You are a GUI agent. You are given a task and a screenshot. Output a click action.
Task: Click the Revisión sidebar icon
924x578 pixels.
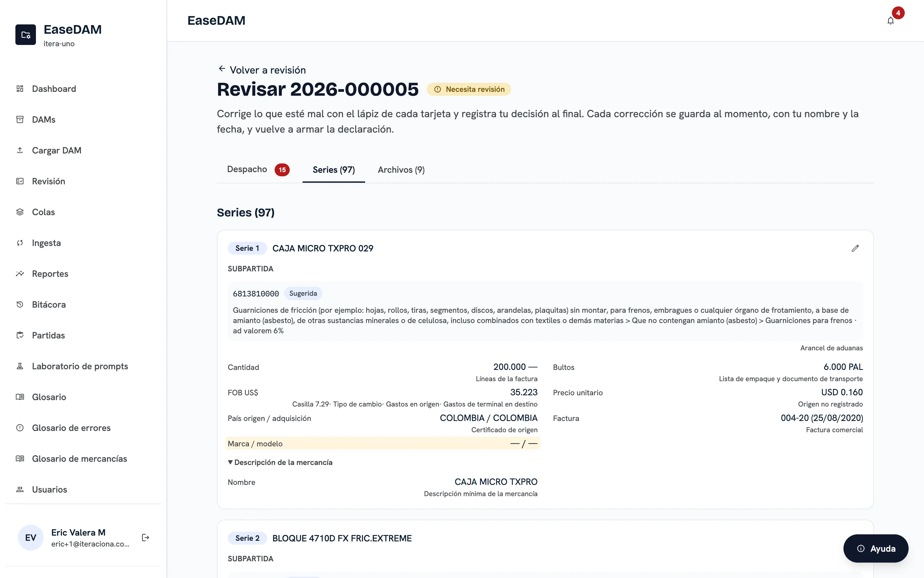click(x=20, y=181)
